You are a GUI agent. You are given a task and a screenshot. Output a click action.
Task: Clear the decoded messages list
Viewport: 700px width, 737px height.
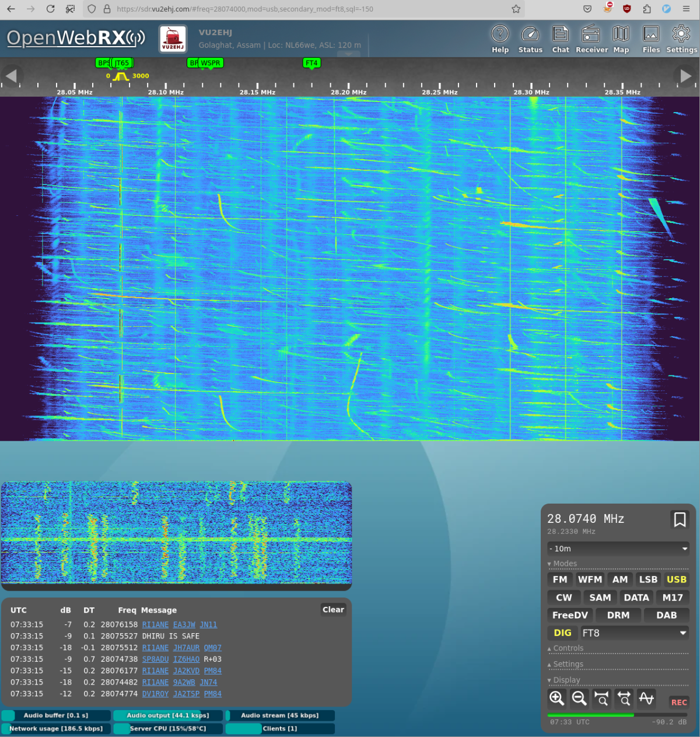tap(333, 610)
